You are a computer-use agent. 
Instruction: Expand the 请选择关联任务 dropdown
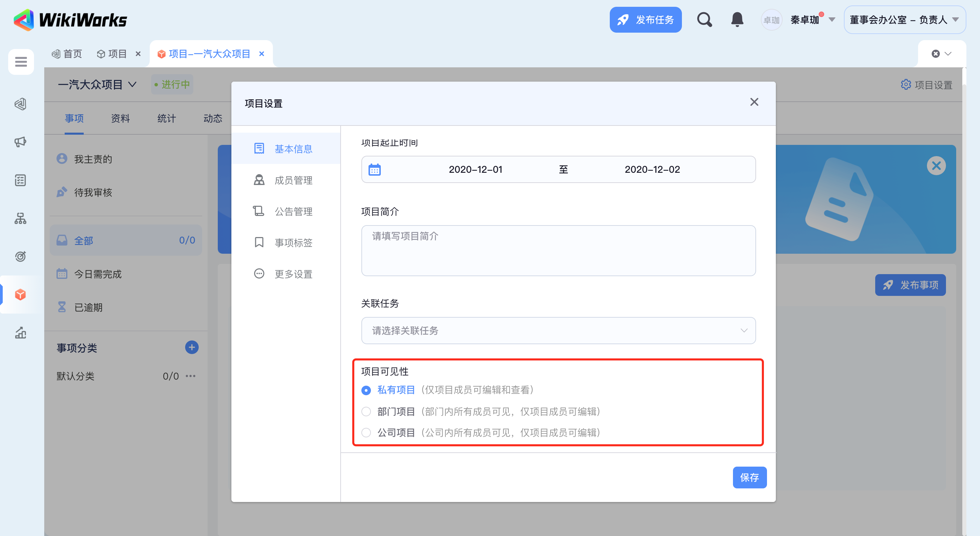[558, 331]
